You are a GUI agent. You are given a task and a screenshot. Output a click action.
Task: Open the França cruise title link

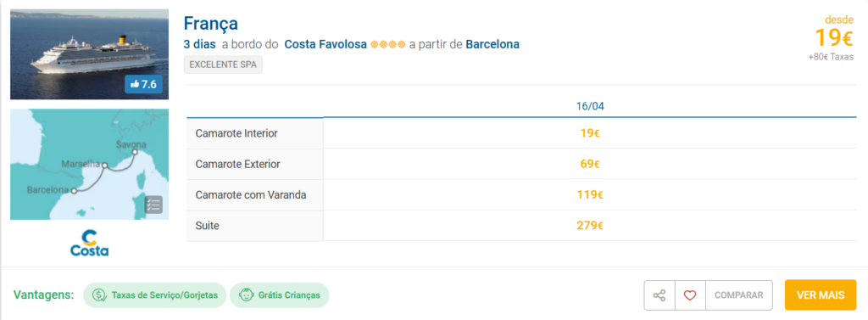(211, 23)
